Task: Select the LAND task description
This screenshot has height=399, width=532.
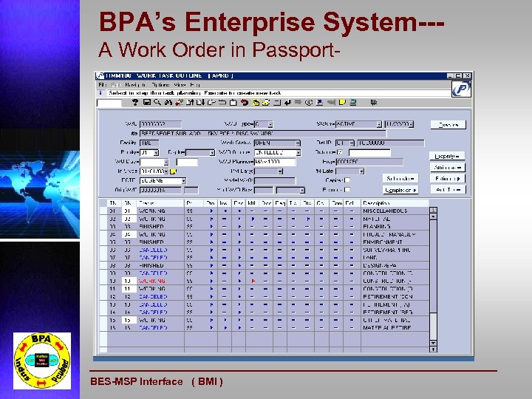Action: pos(370,258)
